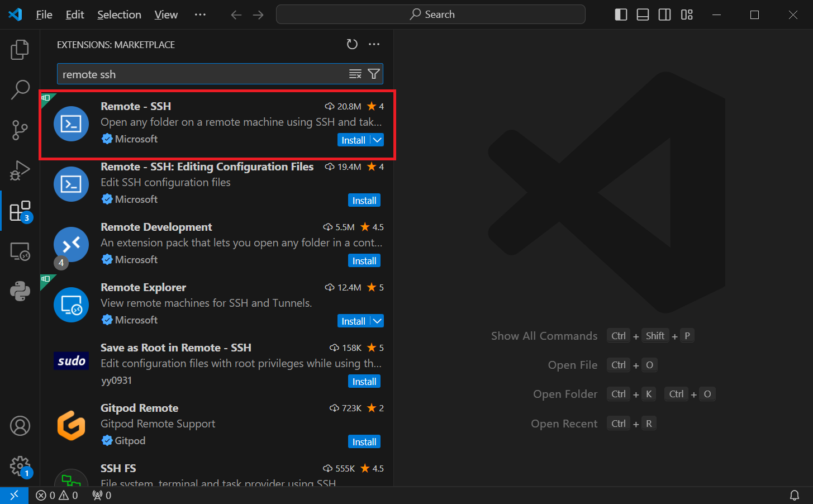Clear extensions search results
Viewport: 813px width, 504px height.
pos(355,74)
